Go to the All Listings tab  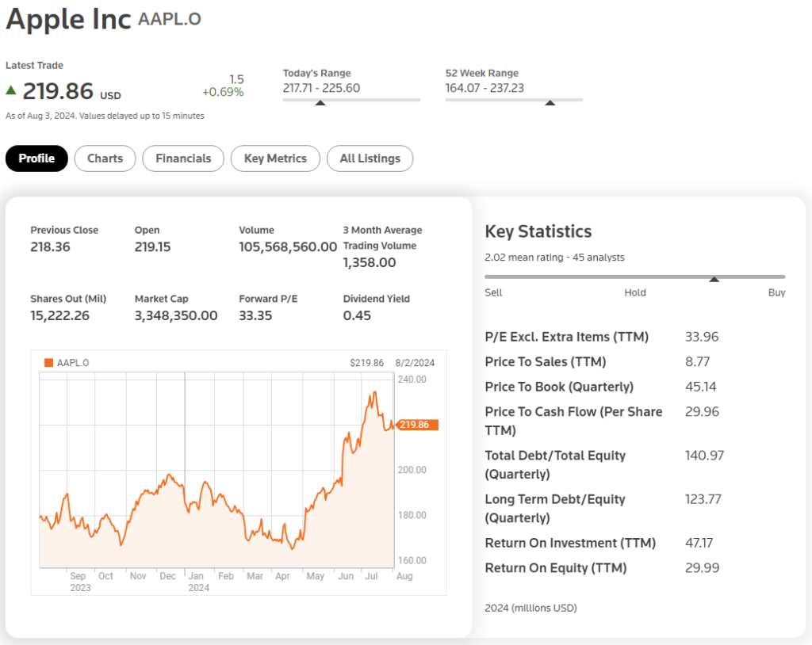pyautogui.click(x=370, y=158)
